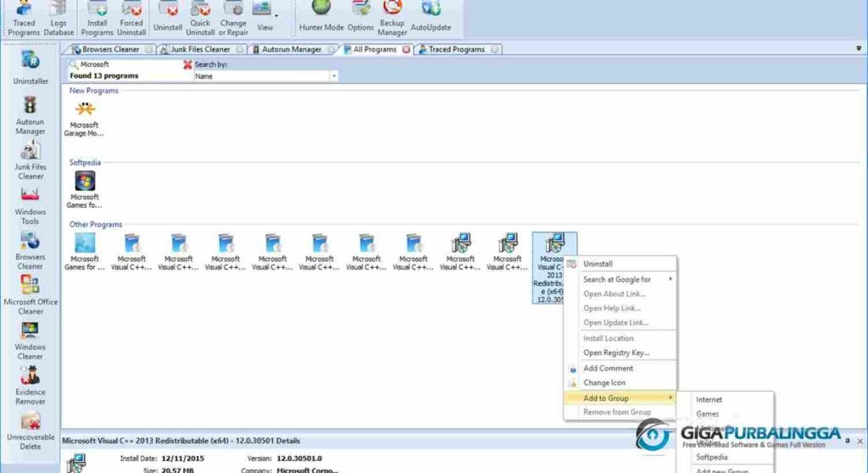
Task: Close the Junk Files Cleaner tab
Action: (240, 49)
